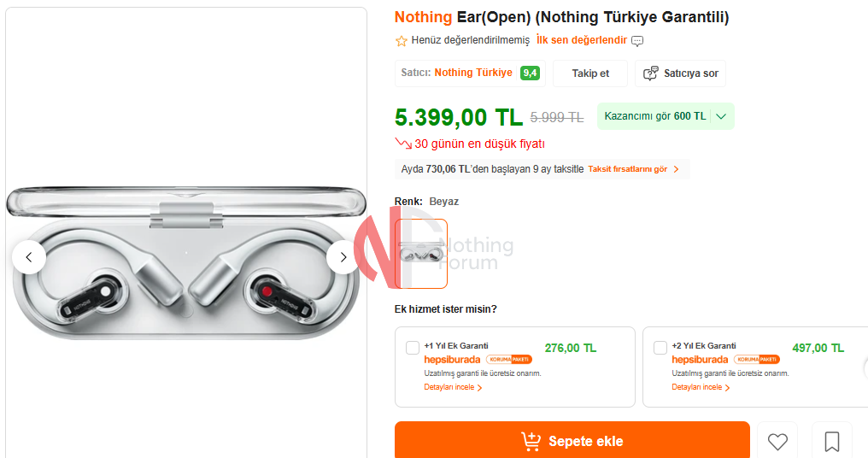Click the main earbuds product image

click(x=186, y=262)
